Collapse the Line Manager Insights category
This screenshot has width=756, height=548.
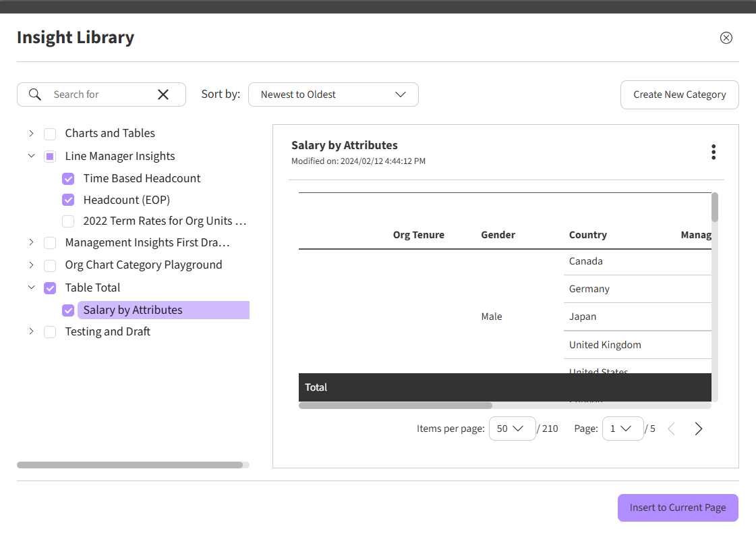coord(31,156)
